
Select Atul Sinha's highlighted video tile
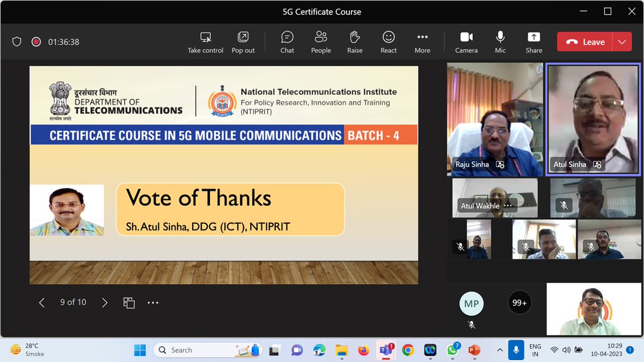click(x=593, y=119)
